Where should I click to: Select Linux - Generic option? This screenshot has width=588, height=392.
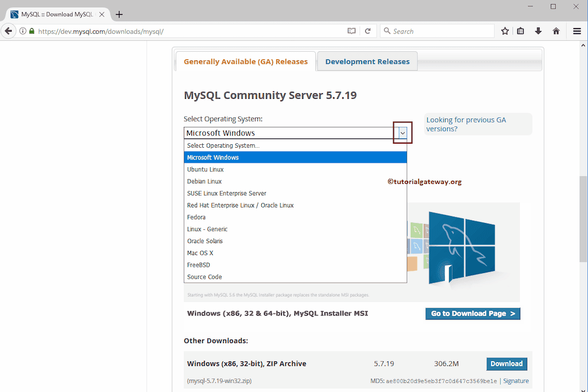(x=296, y=229)
